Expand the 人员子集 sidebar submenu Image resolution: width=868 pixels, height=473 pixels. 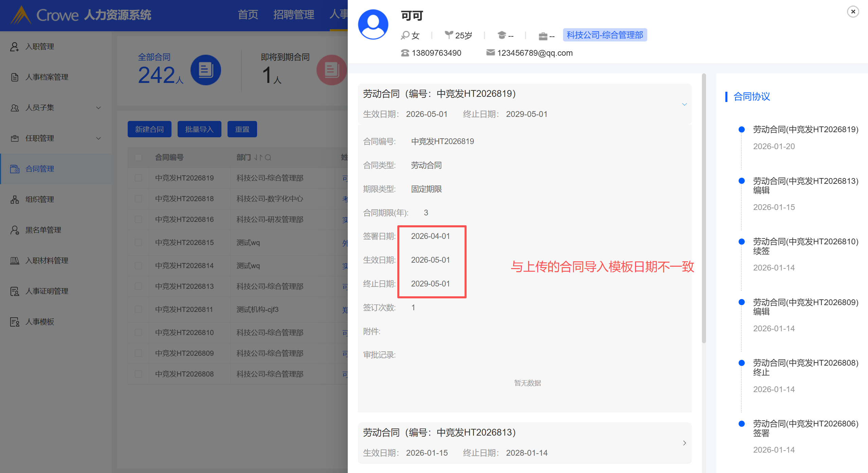point(98,108)
